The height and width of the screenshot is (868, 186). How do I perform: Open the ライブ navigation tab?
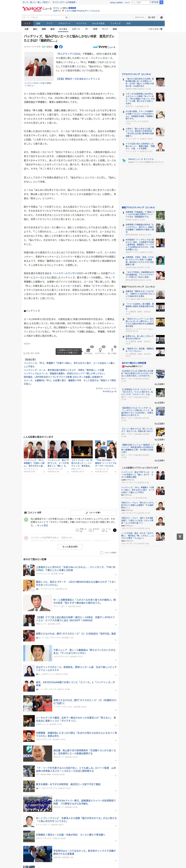(x=49, y=24)
